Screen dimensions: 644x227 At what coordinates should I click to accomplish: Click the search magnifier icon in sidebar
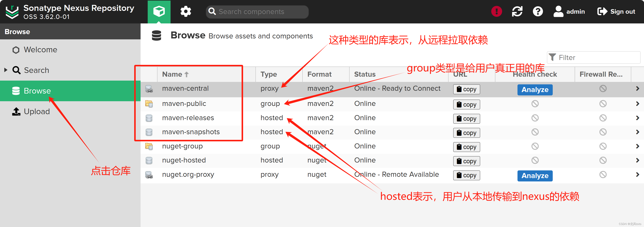click(x=16, y=70)
